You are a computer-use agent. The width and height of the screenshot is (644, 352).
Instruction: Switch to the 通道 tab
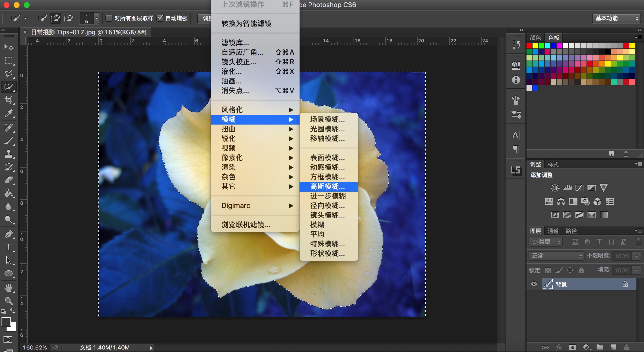[553, 231]
